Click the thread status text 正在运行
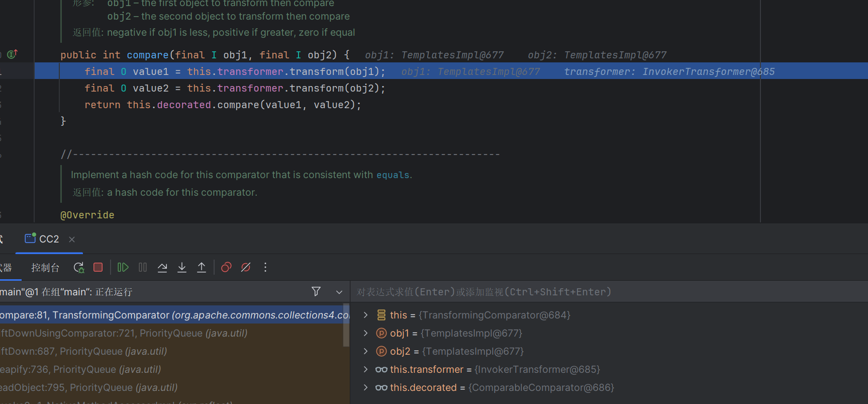The height and width of the screenshot is (404, 868). [x=114, y=292]
